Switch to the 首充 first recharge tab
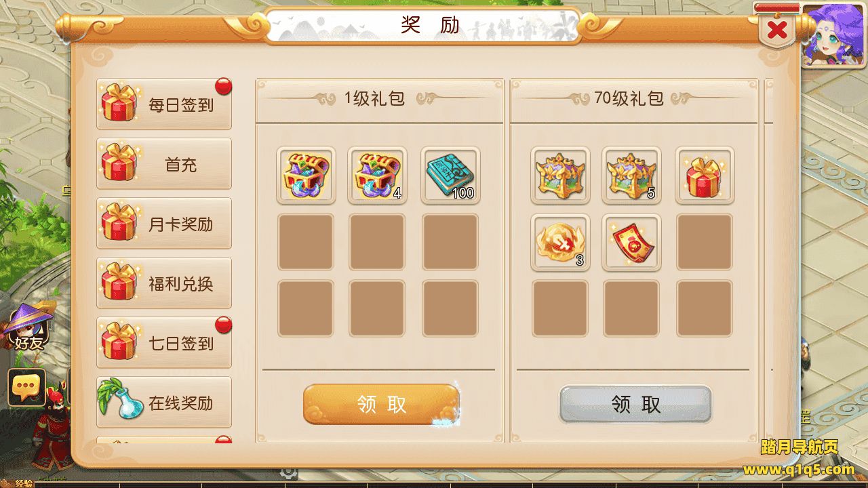This screenshot has height=488, width=868. (164, 164)
